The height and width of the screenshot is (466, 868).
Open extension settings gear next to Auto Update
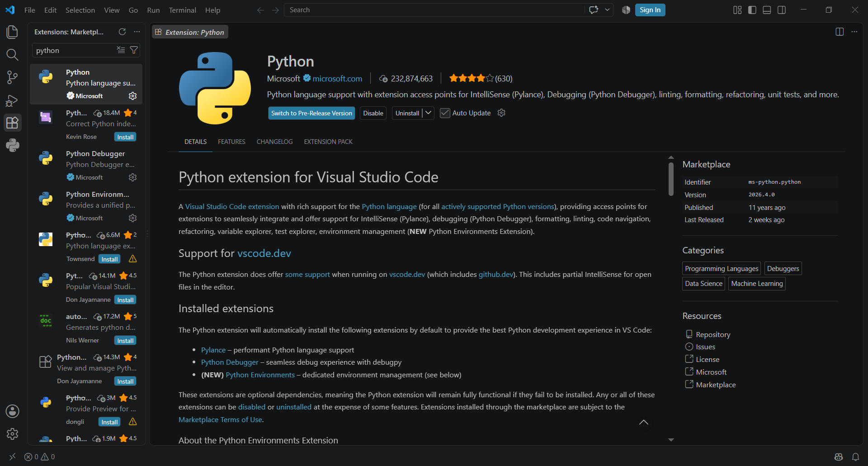(501, 113)
